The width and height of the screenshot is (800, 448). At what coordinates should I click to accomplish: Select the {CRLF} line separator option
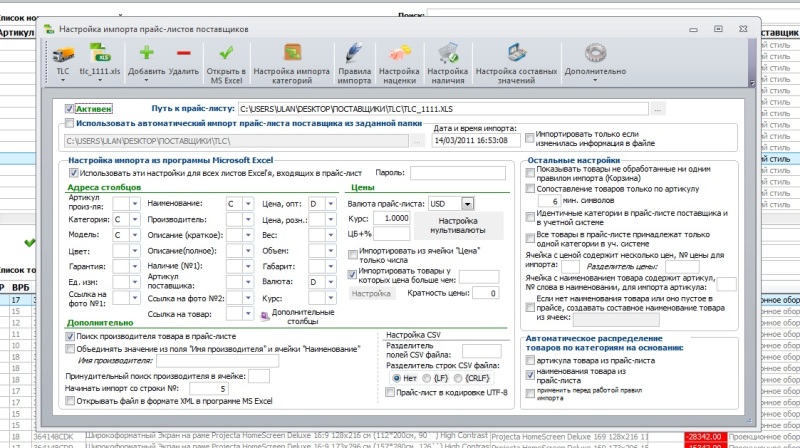(x=458, y=378)
